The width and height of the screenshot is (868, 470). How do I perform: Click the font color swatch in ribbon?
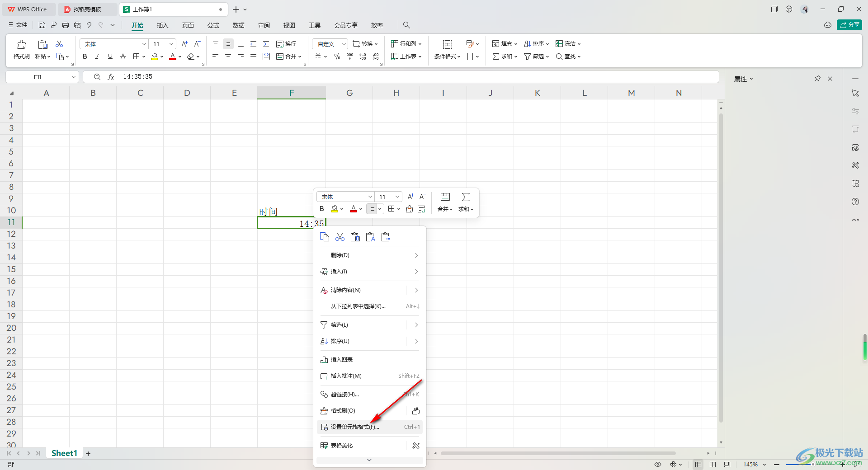[173, 56]
